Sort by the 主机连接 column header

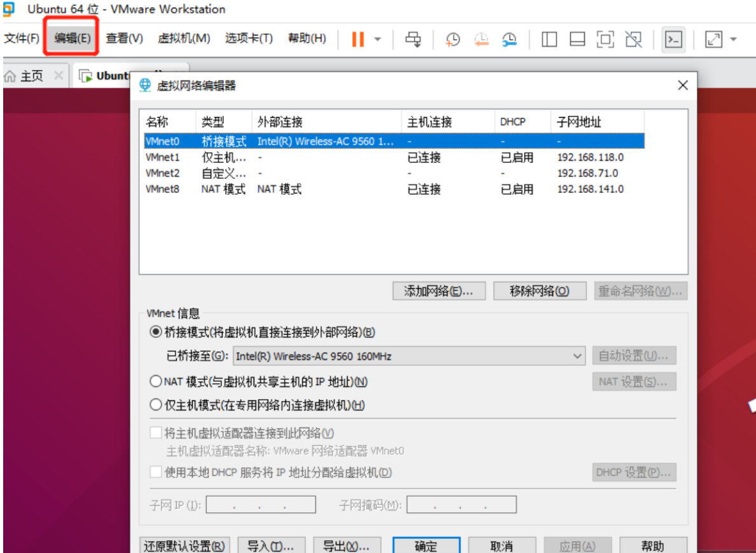coord(448,122)
